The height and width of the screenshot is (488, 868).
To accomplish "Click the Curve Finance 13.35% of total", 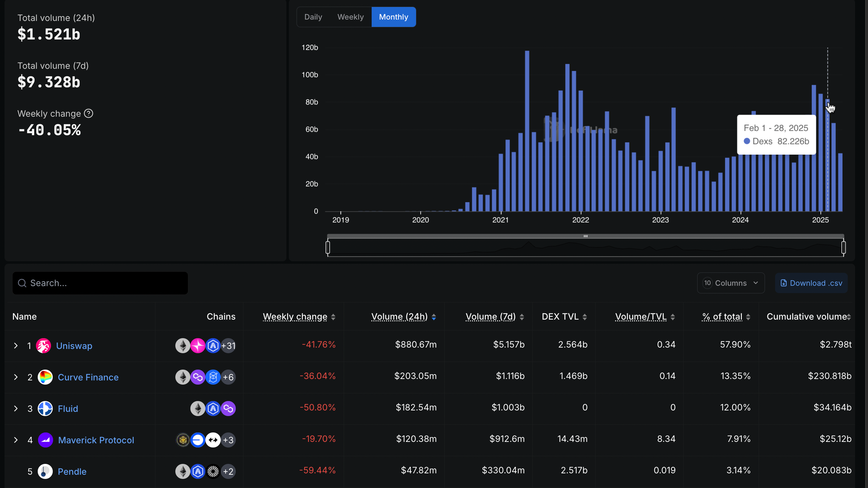I will pos(735,376).
